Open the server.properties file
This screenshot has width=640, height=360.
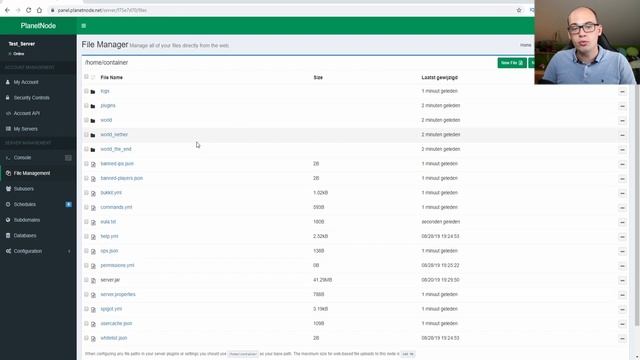point(118,294)
